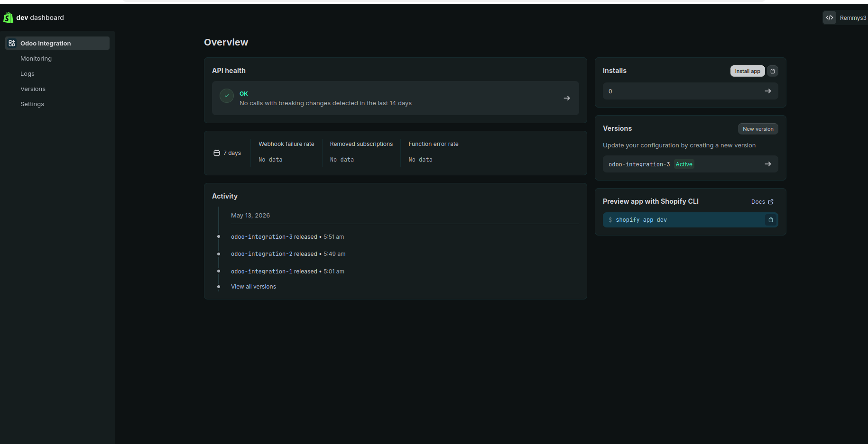Open API health details arrow
868x444 pixels.
[567, 98]
